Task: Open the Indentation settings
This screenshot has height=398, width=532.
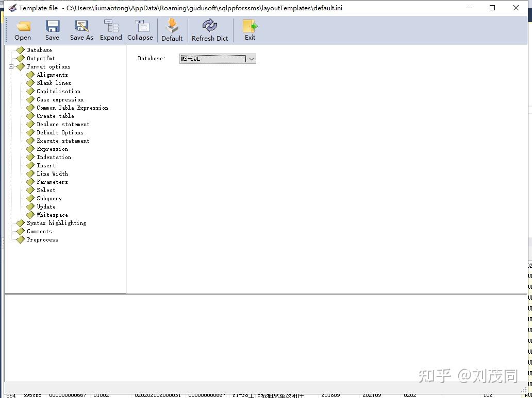Action: (54, 157)
